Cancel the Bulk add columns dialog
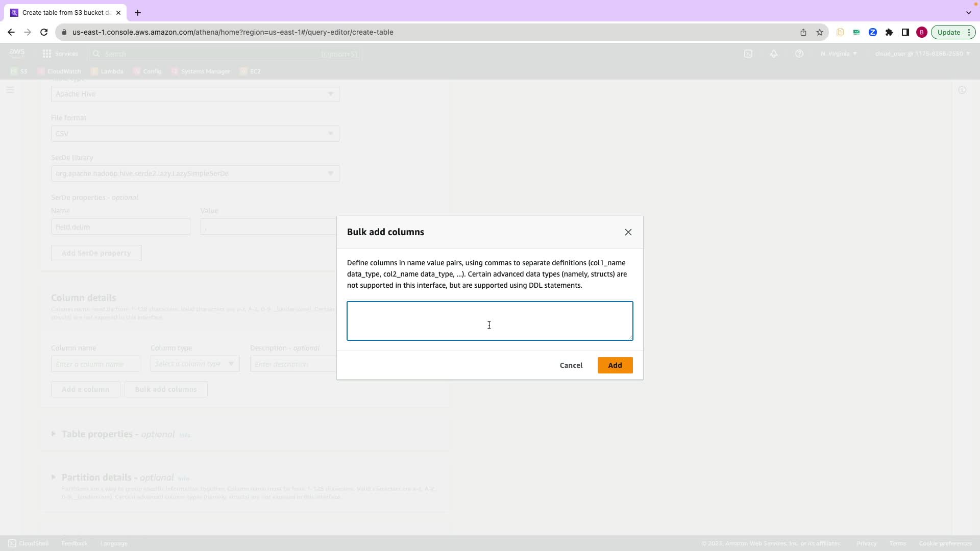The height and width of the screenshot is (551, 980). click(571, 365)
